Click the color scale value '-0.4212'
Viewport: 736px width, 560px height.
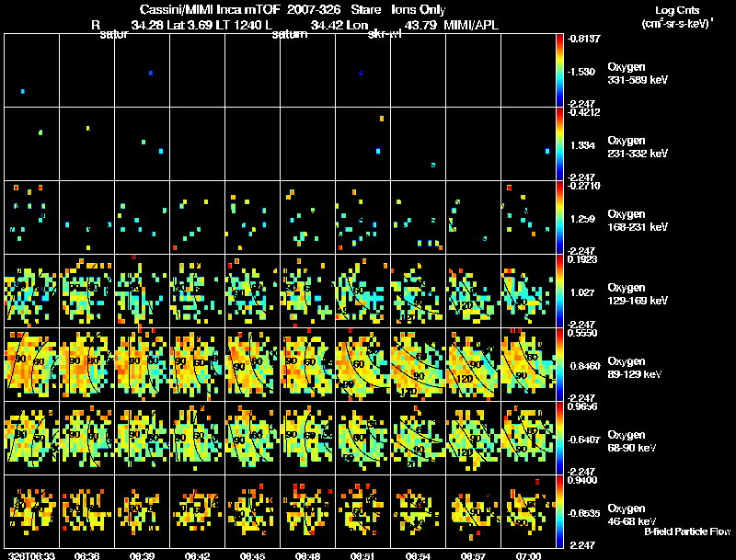tap(583, 112)
